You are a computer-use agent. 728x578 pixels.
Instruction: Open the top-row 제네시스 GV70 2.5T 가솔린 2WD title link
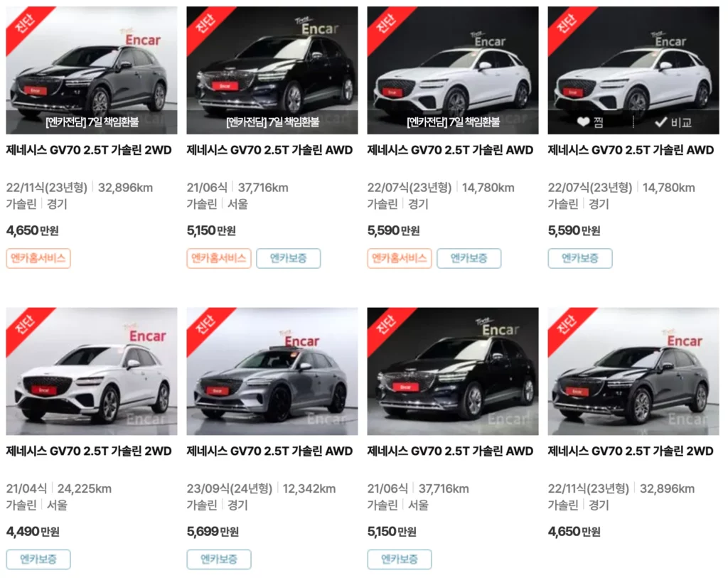tap(89, 150)
